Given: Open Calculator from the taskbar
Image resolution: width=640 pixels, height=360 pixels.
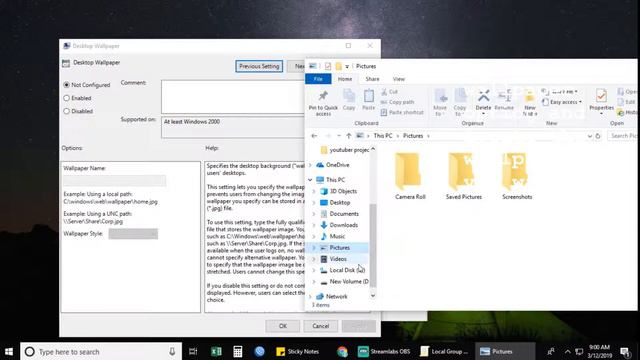Looking at the screenshot, I should point(238,351).
